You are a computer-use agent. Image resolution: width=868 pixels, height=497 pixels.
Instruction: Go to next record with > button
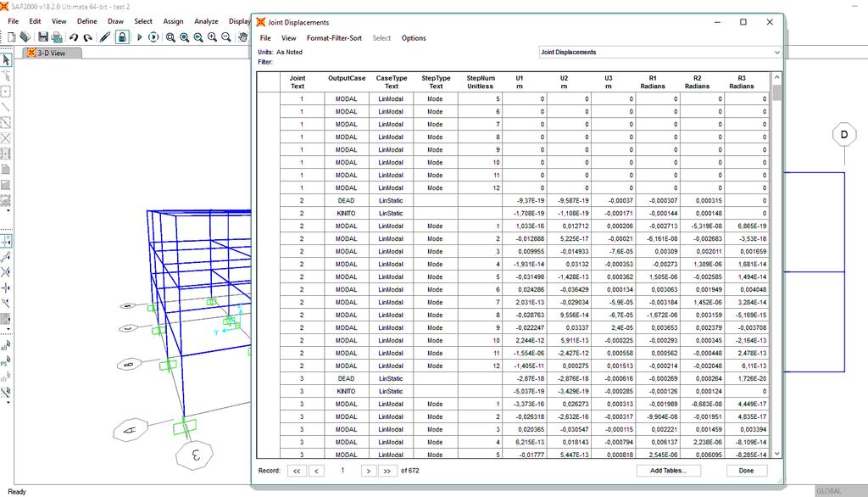coord(368,471)
